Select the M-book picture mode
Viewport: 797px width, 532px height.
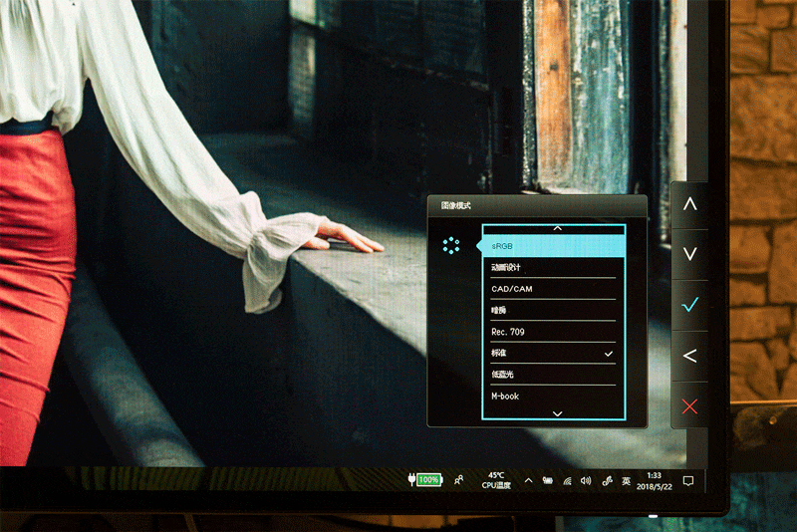click(x=554, y=397)
